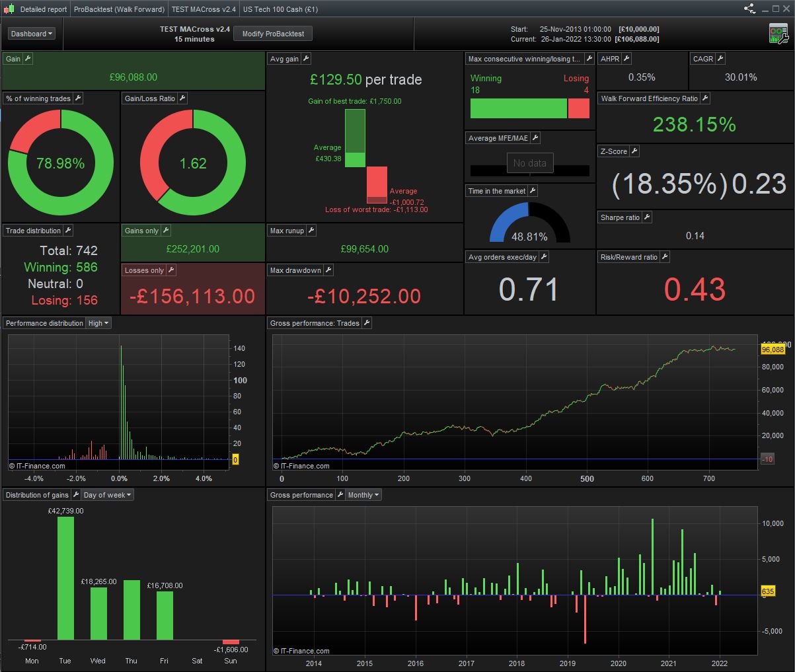Open the % of winning trades wrench
The height and width of the screenshot is (672, 795).
77,98
